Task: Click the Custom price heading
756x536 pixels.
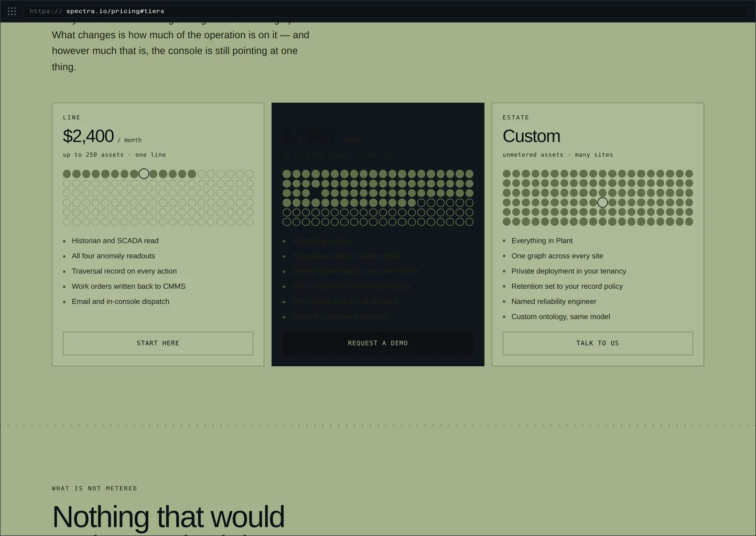Action: (x=531, y=136)
